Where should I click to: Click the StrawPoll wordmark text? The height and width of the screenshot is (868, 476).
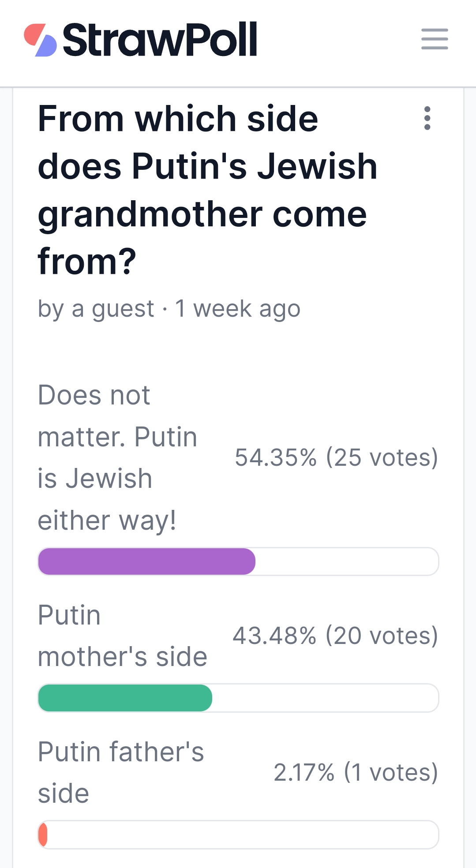(x=160, y=40)
